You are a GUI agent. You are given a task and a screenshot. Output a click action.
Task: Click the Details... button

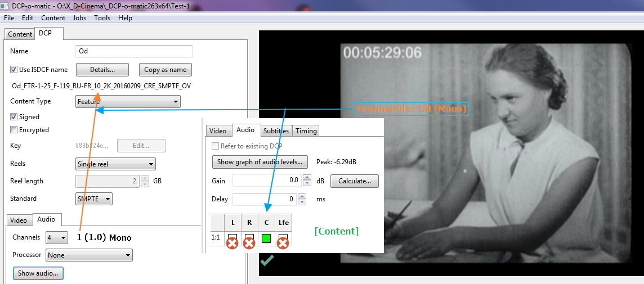102,70
